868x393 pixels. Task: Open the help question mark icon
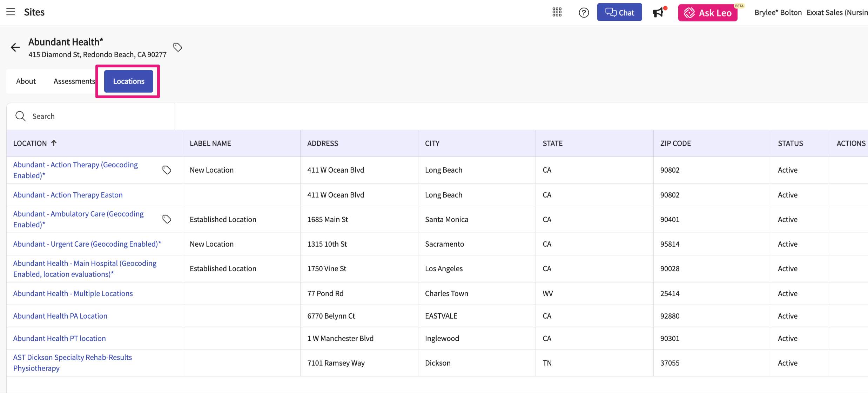point(584,13)
